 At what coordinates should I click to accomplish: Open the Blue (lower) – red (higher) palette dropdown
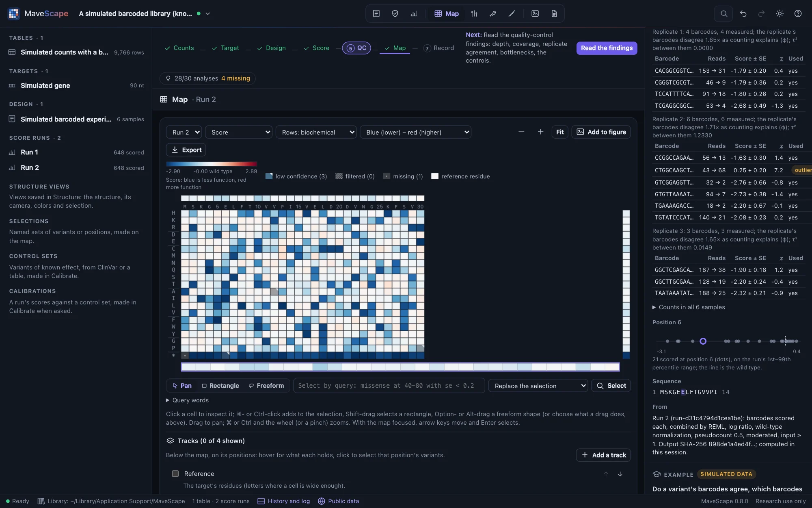pos(415,132)
